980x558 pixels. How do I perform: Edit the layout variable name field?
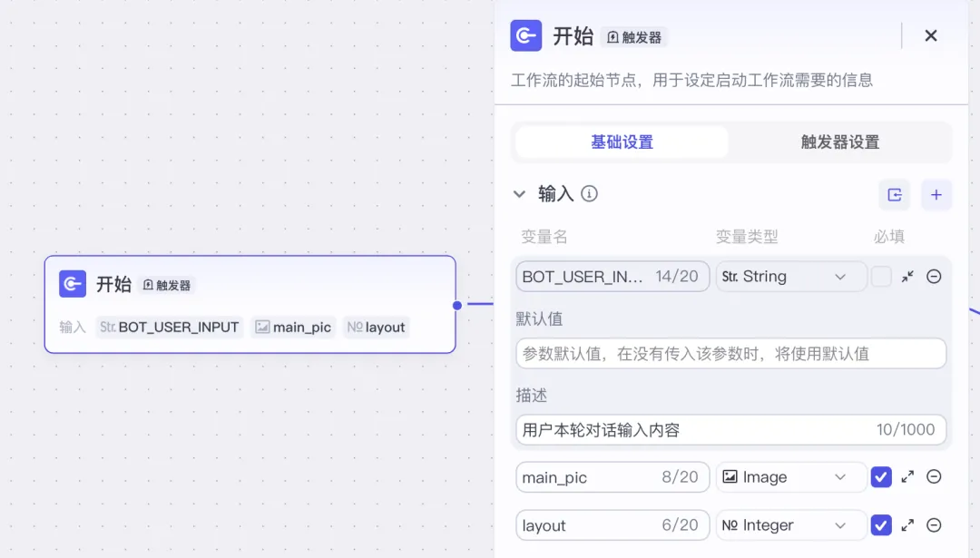click(612, 524)
